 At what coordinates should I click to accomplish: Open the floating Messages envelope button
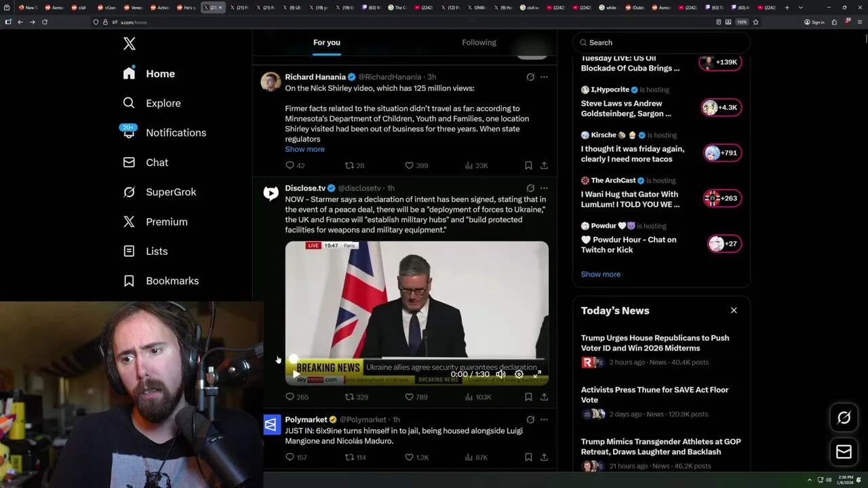[x=844, y=452]
